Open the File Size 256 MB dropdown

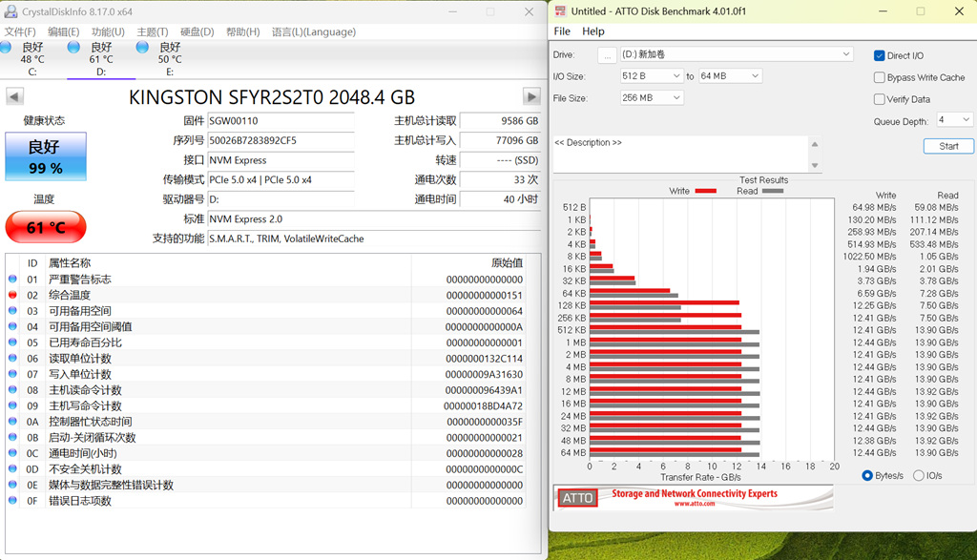651,98
